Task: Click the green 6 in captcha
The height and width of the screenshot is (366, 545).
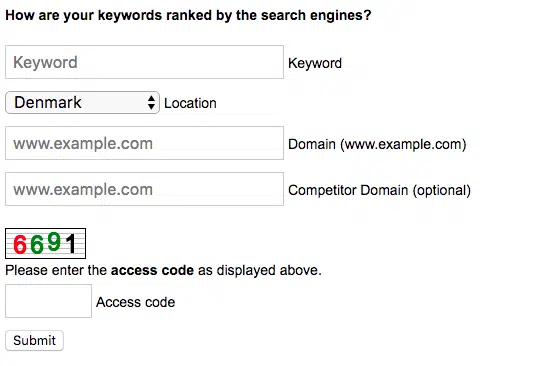Action: pos(37,244)
